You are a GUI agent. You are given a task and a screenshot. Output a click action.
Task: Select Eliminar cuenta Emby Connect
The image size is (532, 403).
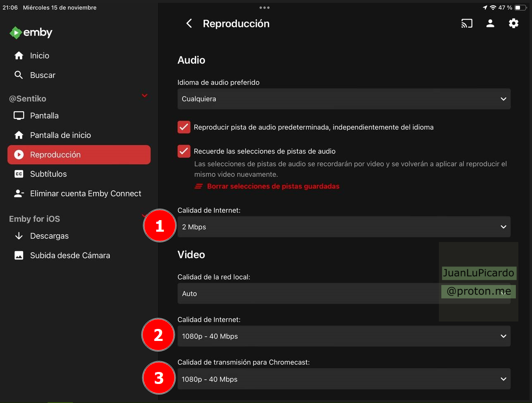(x=85, y=194)
